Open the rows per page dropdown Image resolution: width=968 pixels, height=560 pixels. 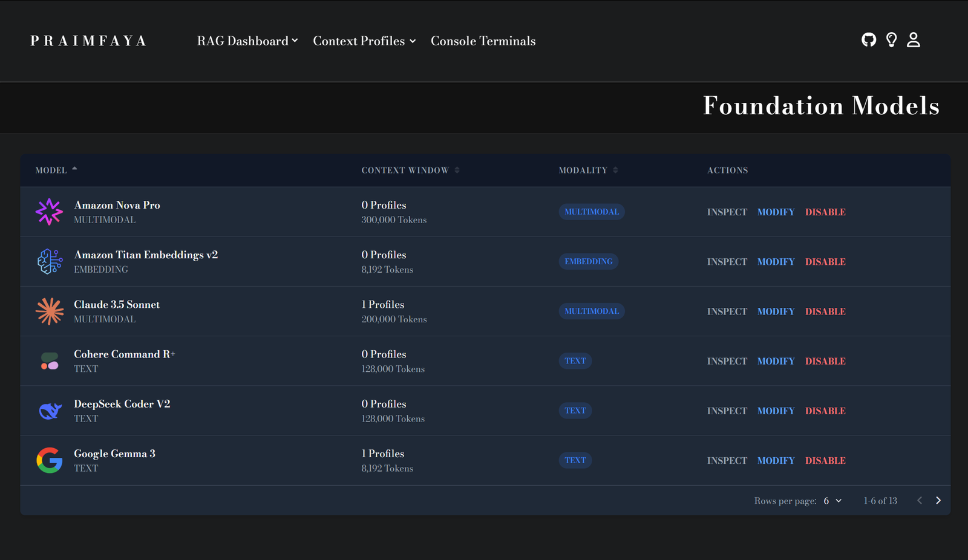[832, 501]
